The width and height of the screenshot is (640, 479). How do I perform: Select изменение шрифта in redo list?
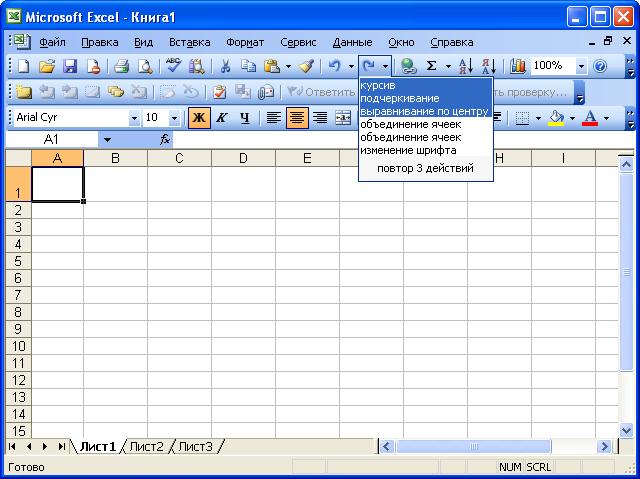point(426,150)
